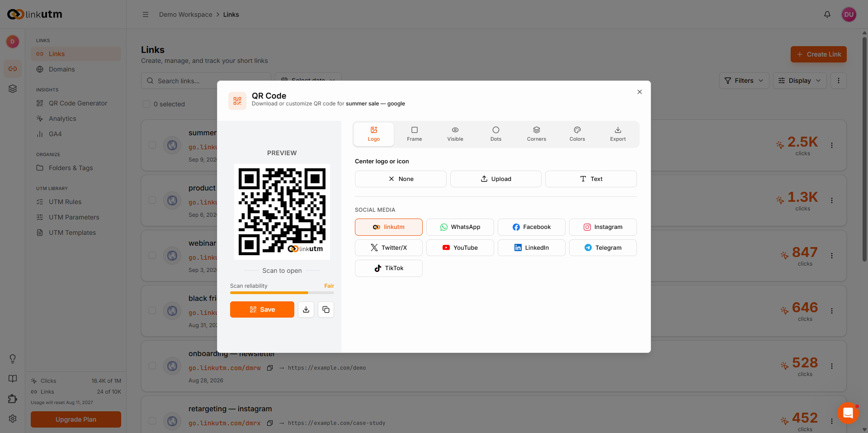Open the puzzle integrations icon

pos(13,399)
